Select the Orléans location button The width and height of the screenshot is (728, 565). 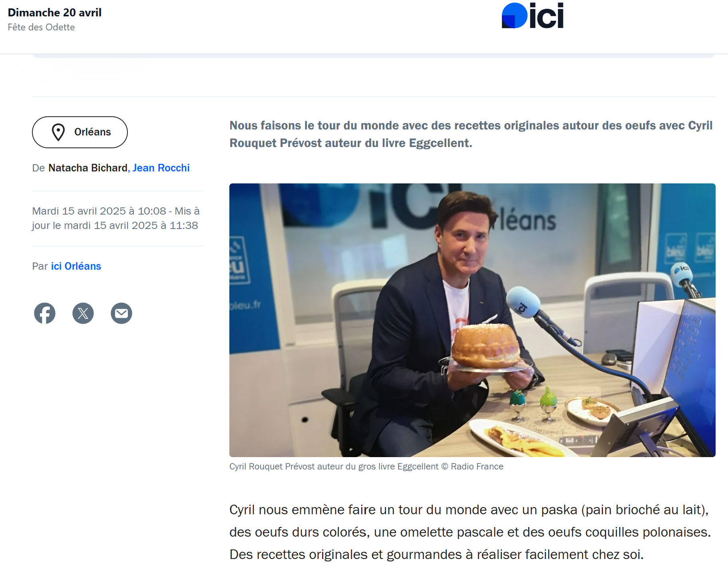point(80,132)
